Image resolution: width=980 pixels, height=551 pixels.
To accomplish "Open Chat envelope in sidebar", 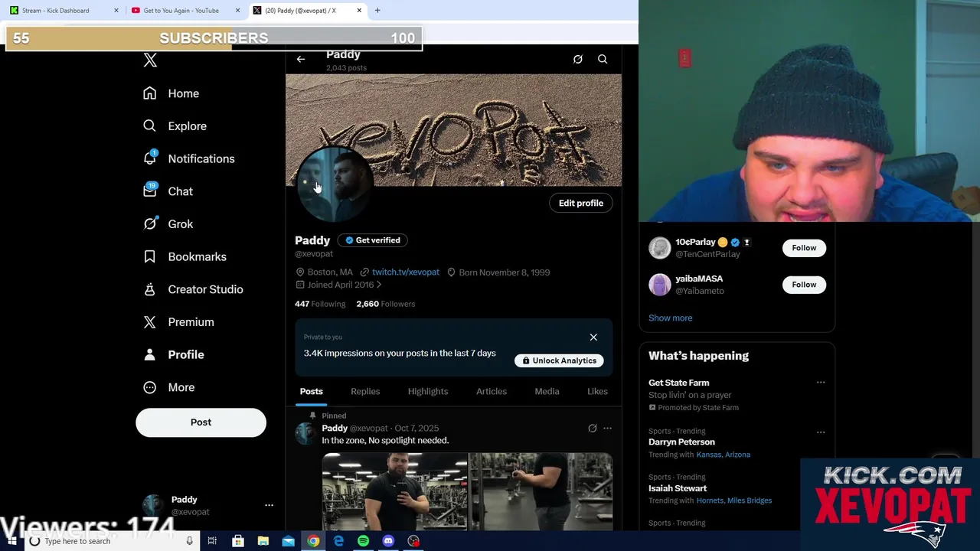I will [x=150, y=191].
